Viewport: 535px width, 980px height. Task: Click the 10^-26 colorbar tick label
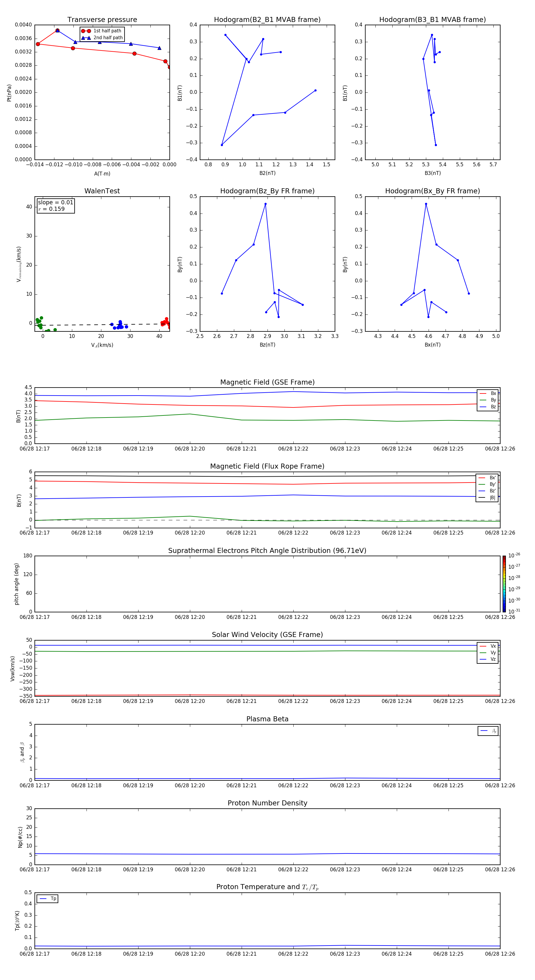point(514,555)
